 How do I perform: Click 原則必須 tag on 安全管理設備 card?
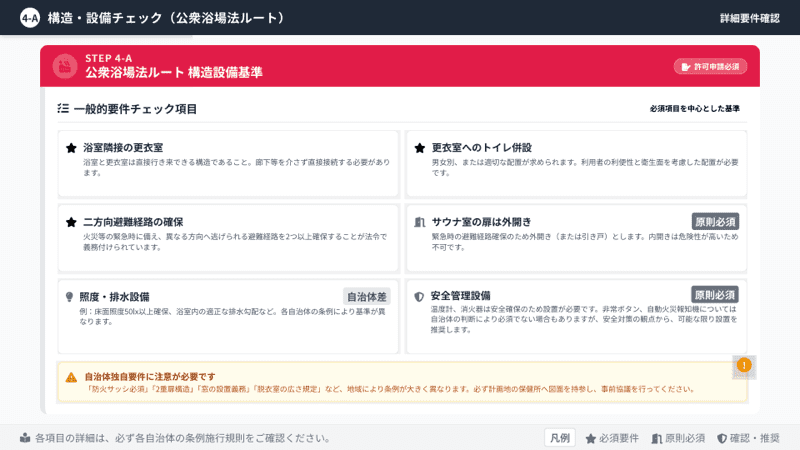(715, 295)
